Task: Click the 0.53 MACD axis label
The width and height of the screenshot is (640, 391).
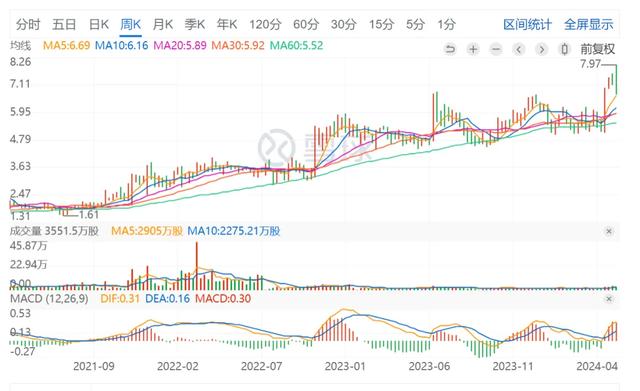Action: [x=20, y=313]
